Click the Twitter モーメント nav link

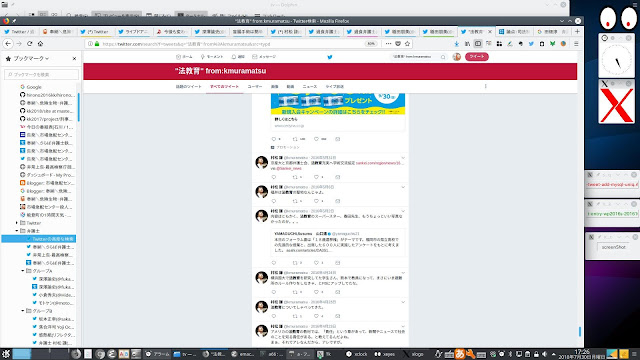[212, 57]
